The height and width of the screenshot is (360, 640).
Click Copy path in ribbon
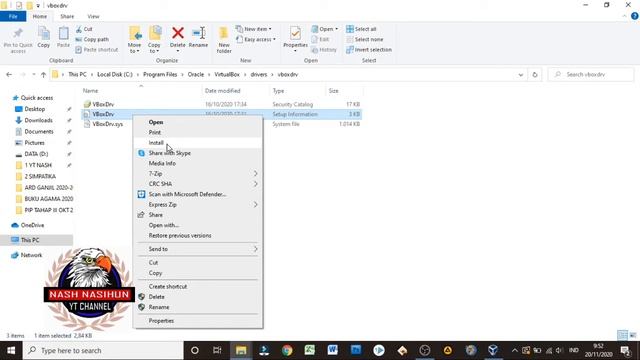click(92, 39)
